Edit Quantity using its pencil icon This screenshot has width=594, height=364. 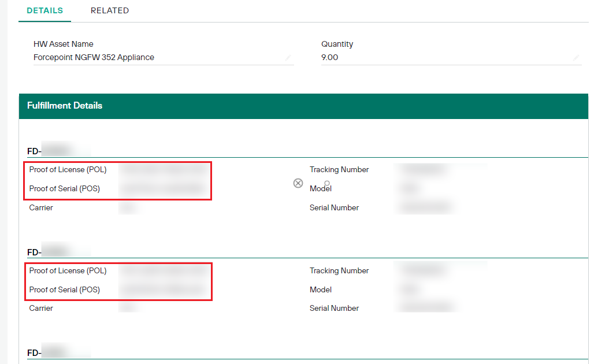[x=576, y=57]
